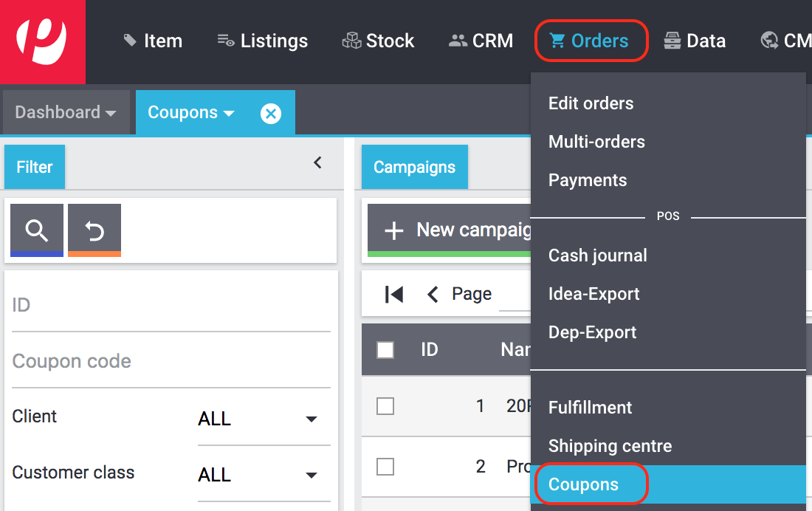
Task: Click the ID column header
Action: tap(430, 350)
